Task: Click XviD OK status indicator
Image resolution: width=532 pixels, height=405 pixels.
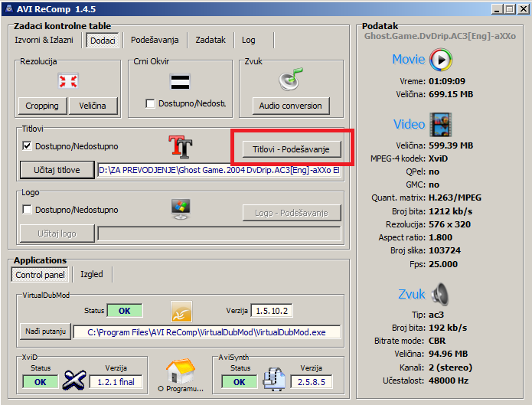Action: point(41,382)
